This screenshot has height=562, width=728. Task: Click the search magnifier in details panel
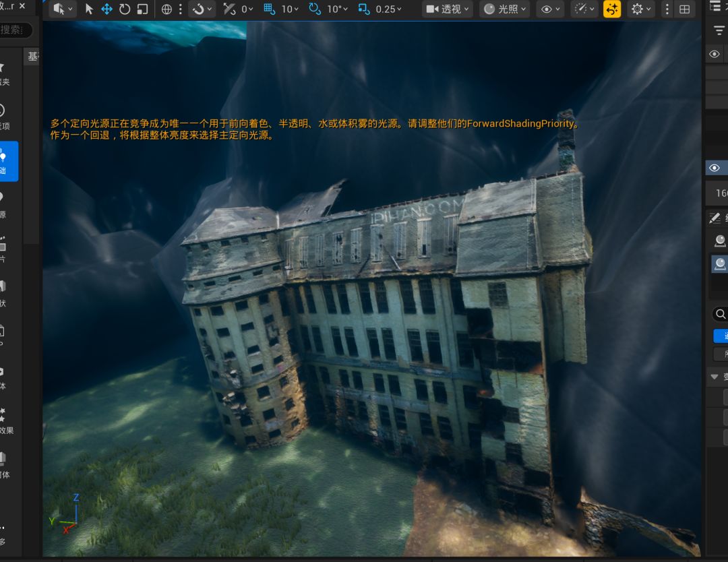tap(720, 314)
